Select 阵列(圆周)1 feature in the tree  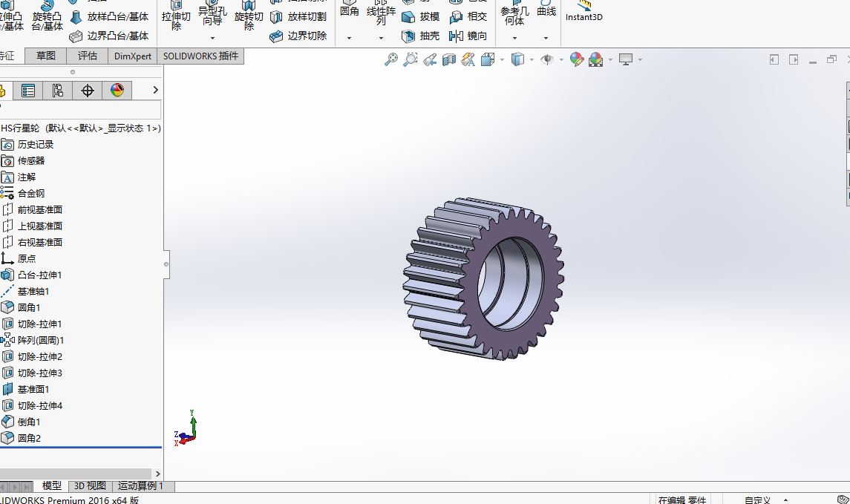click(x=41, y=340)
